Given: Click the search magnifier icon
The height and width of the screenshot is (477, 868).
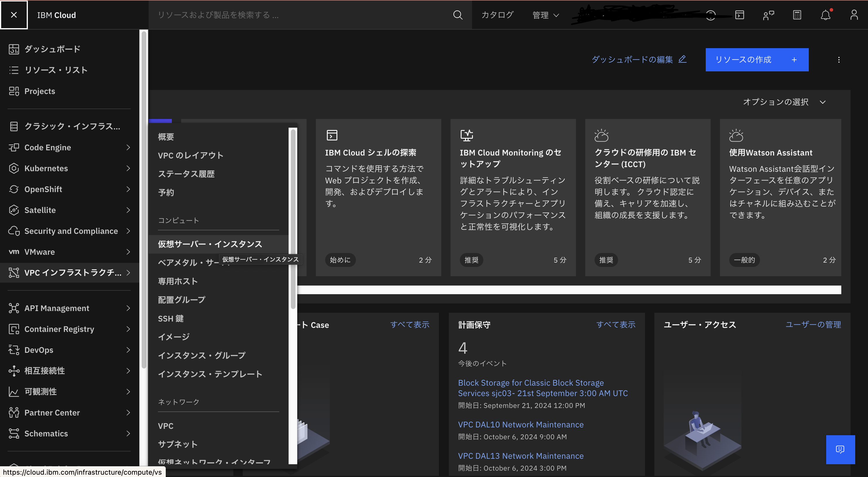Looking at the screenshot, I should [x=458, y=15].
